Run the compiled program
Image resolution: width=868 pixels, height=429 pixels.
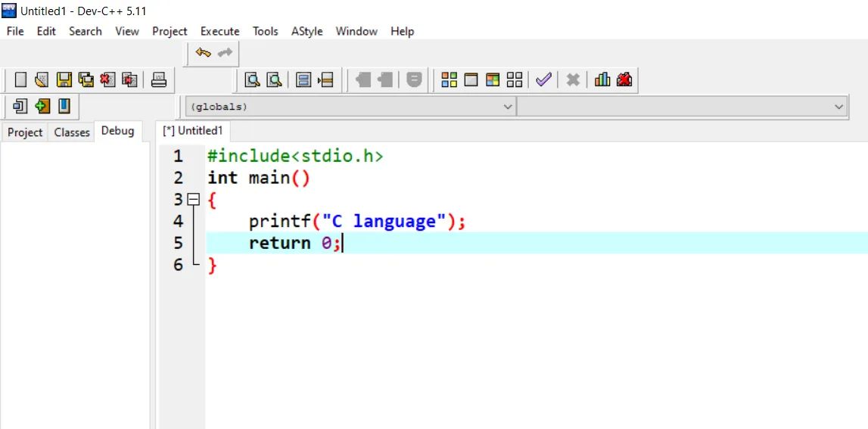click(471, 80)
